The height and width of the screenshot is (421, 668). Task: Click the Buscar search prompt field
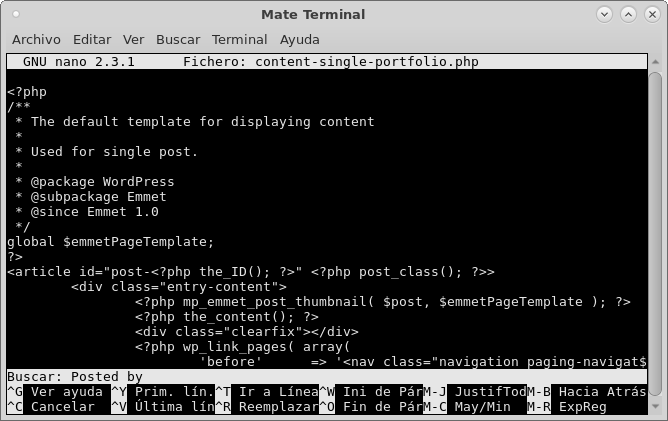coord(327,377)
